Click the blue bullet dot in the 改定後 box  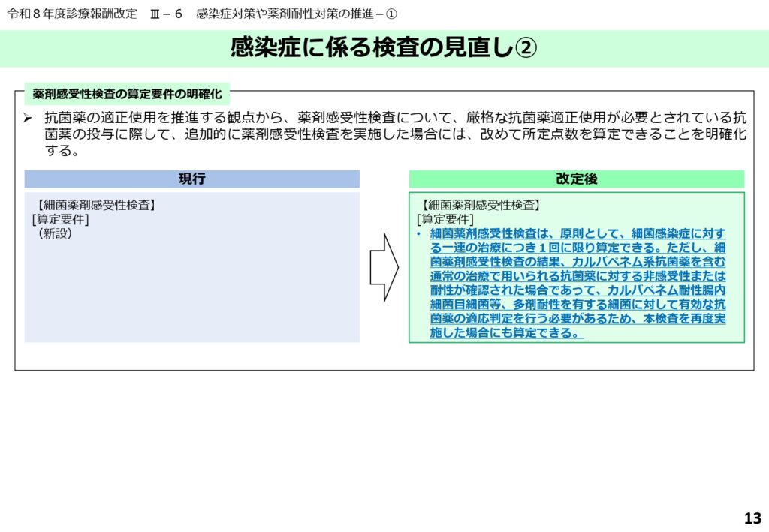tap(419, 233)
